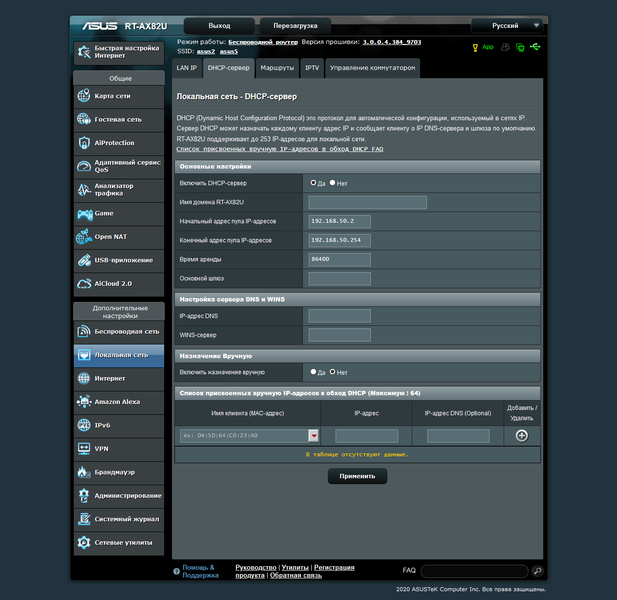
Task: Switch to the LAN IP tab
Action: click(187, 68)
